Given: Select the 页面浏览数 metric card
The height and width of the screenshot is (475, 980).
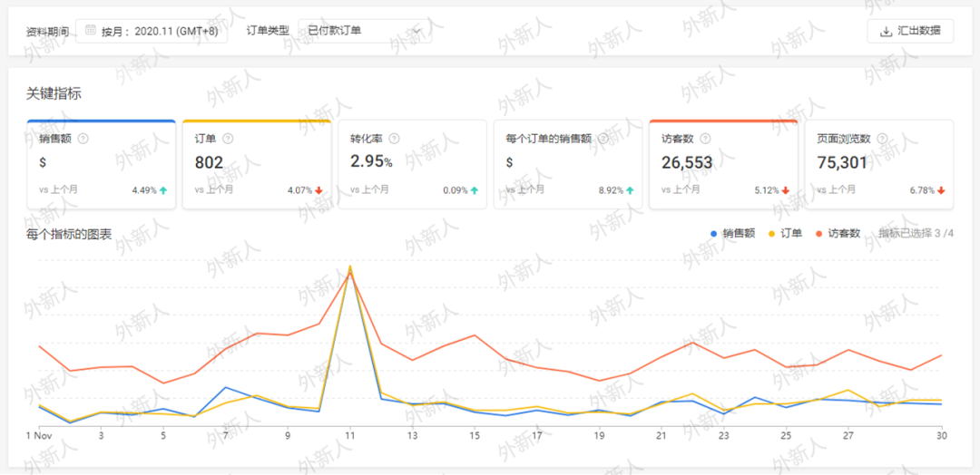Looking at the screenshot, I should [878, 164].
